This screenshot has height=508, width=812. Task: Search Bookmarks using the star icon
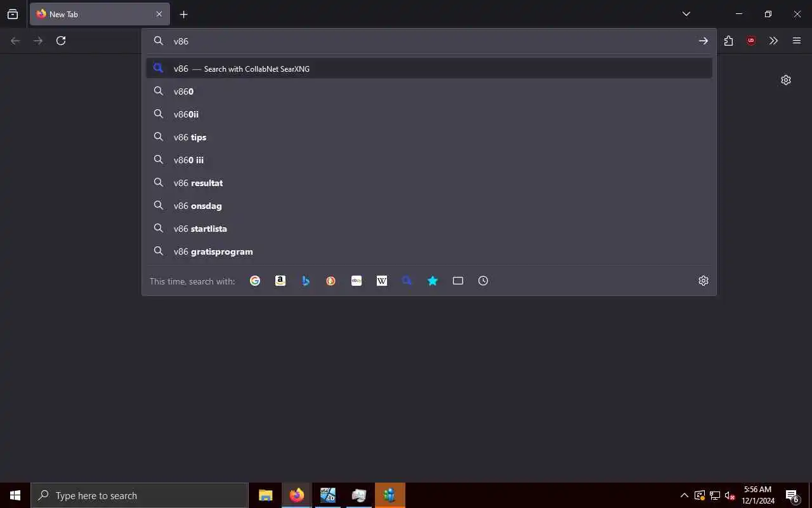point(433,281)
